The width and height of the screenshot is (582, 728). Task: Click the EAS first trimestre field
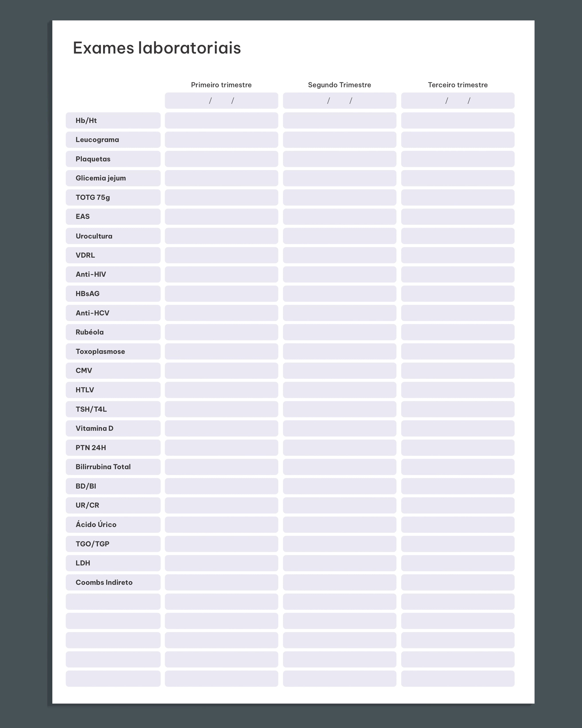click(x=221, y=217)
